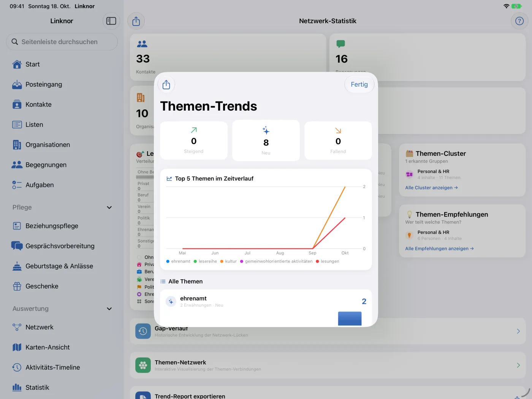The width and height of the screenshot is (532, 399).
Task: Toggle the sidebar visibility icon
Action: tap(111, 21)
